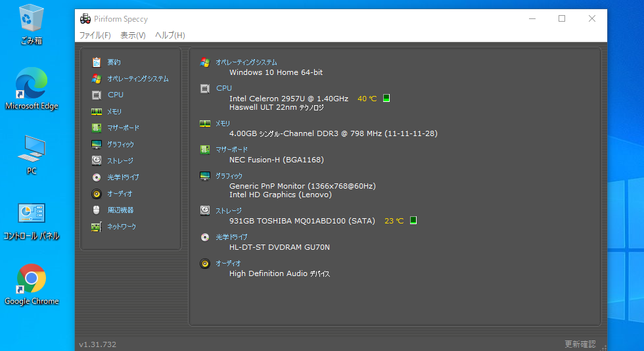Image resolution: width=644 pixels, height=351 pixels.
Task: Open メモリ heading link in summary
Action: click(223, 124)
